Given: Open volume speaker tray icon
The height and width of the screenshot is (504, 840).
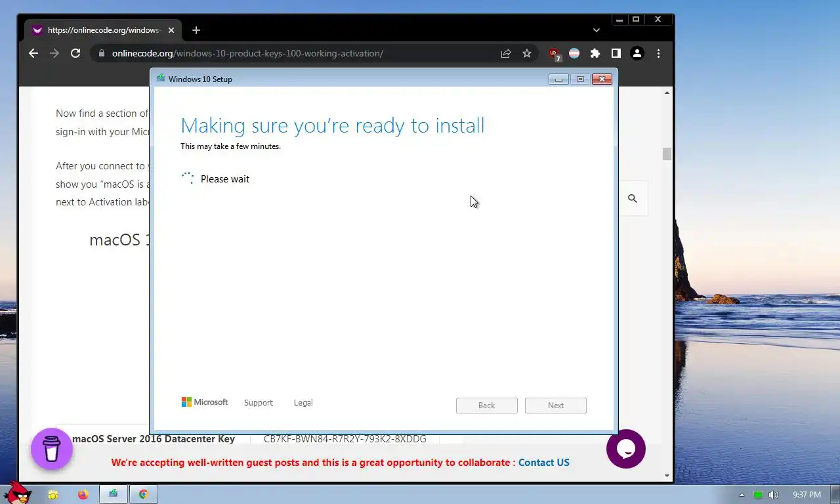Looking at the screenshot, I should click(774, 495).
